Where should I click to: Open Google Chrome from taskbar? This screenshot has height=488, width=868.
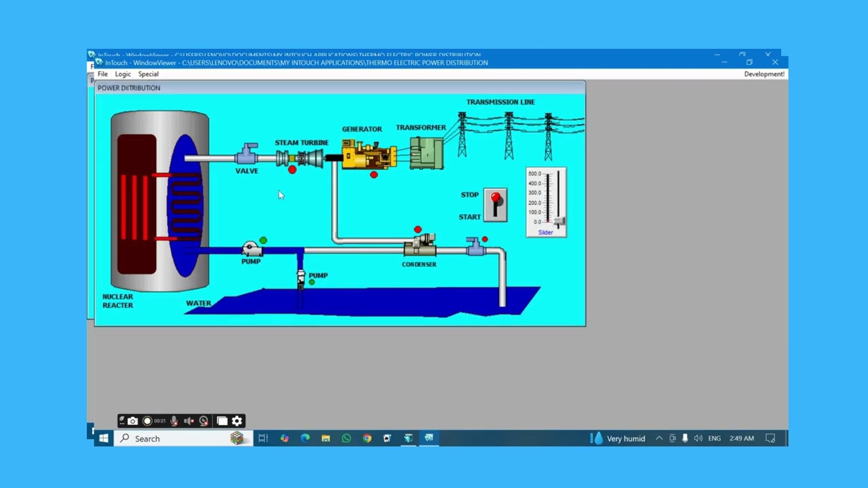[x=367, y=439]
